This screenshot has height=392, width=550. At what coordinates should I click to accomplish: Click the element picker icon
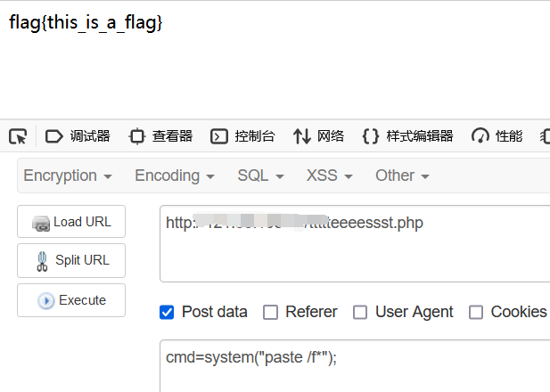pos(18,136)
